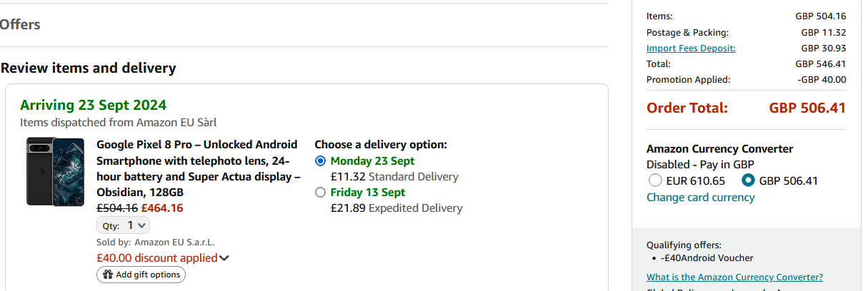The width and height of the screenshot is (868, 291).
Task: Choose Friday 13 Sept Expedited Delivery option
Action: [320, 193]
